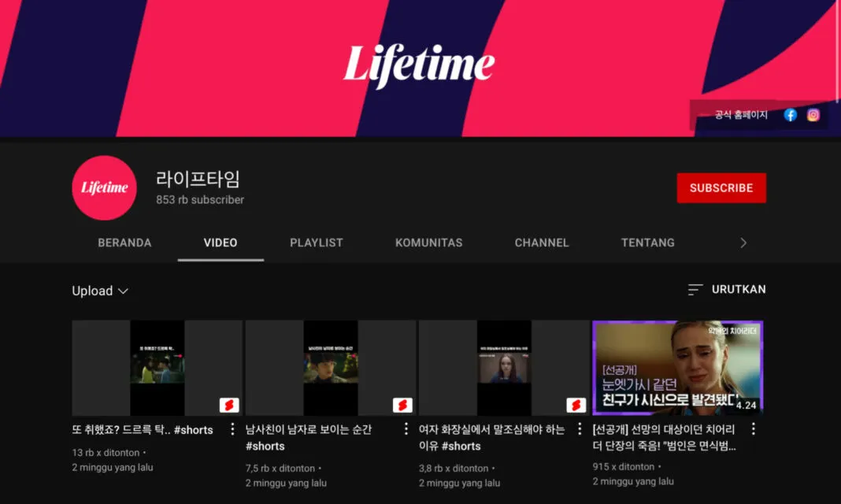Play the 4.24 선공개 video thumbnail
This screenshot has width=841, height=504.
[678, 368]
